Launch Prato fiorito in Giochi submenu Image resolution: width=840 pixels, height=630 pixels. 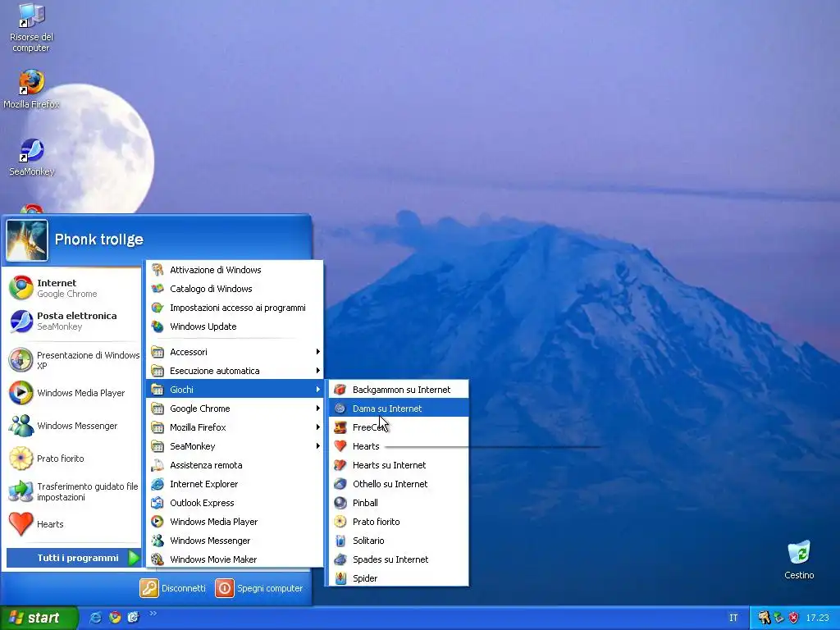399,522
